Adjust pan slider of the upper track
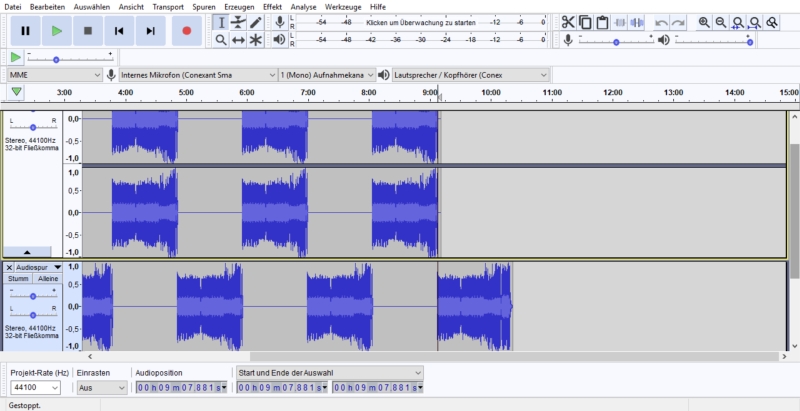 33,127
